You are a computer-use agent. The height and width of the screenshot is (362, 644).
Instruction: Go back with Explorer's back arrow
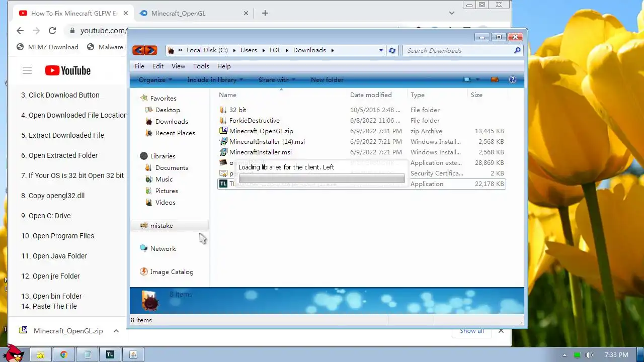138,50
